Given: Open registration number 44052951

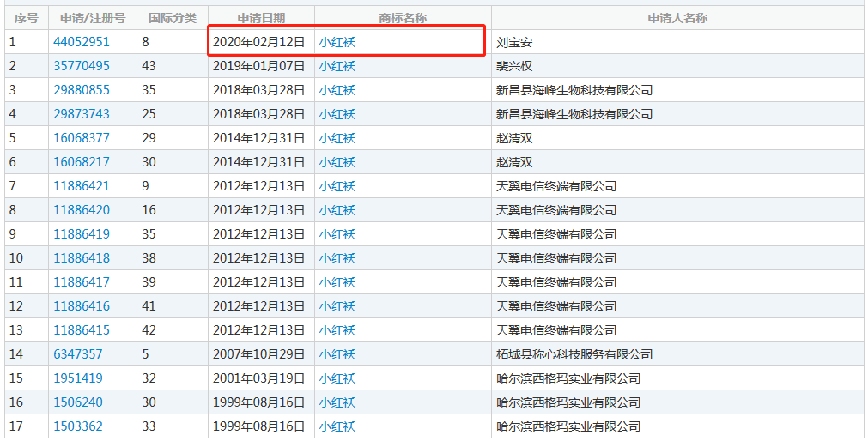Looking at the screenshot, I should point(82,42).
